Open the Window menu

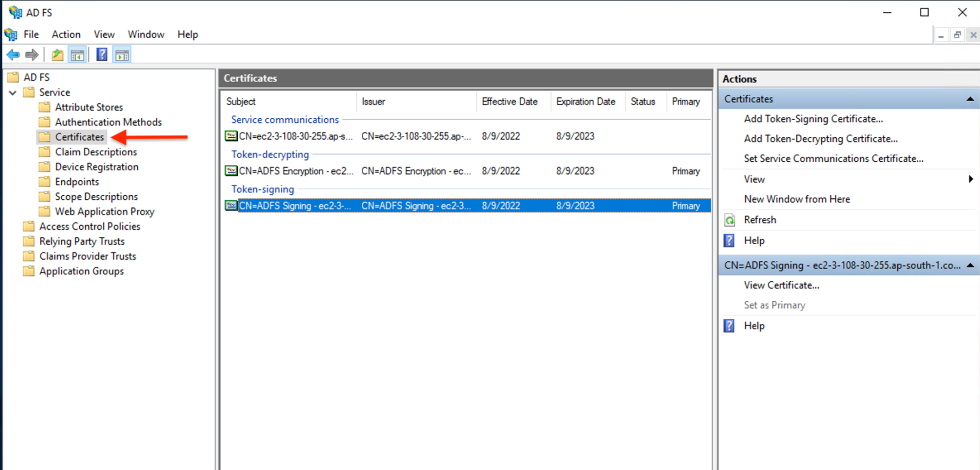(x=146, y=34)
